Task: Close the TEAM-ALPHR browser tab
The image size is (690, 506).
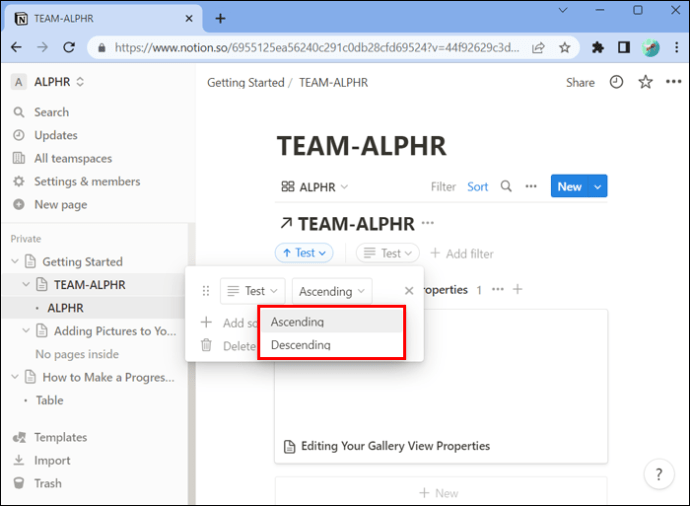Action: (x=189, y=18)
